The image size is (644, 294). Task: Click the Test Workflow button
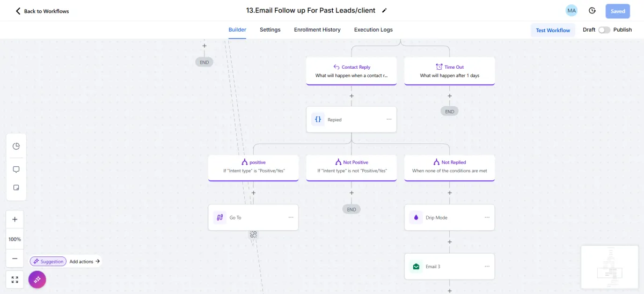point(553,30)
